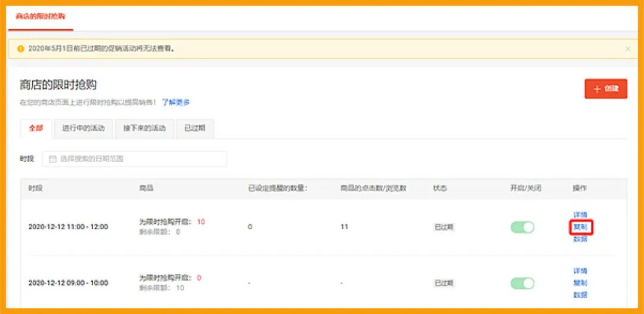Open the top 商店的限时抢购 page tab
The image size is (644, 314).
(x=41, y=17)
